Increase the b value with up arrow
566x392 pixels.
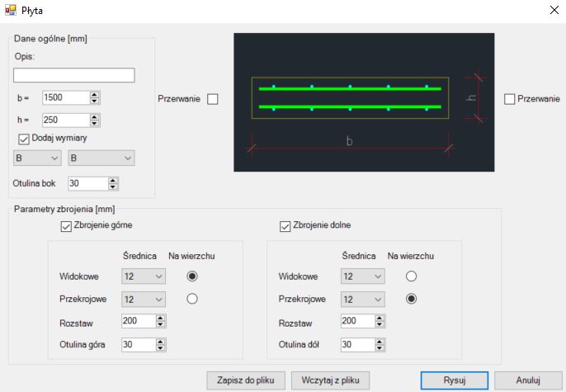click(95, 95)
